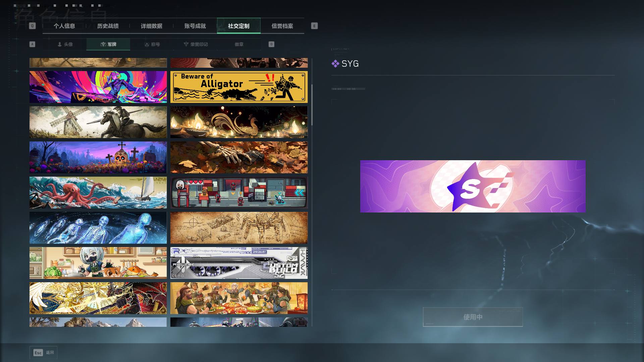Select the 军牌 dog tag sub-tab

[x=108, y=44]
